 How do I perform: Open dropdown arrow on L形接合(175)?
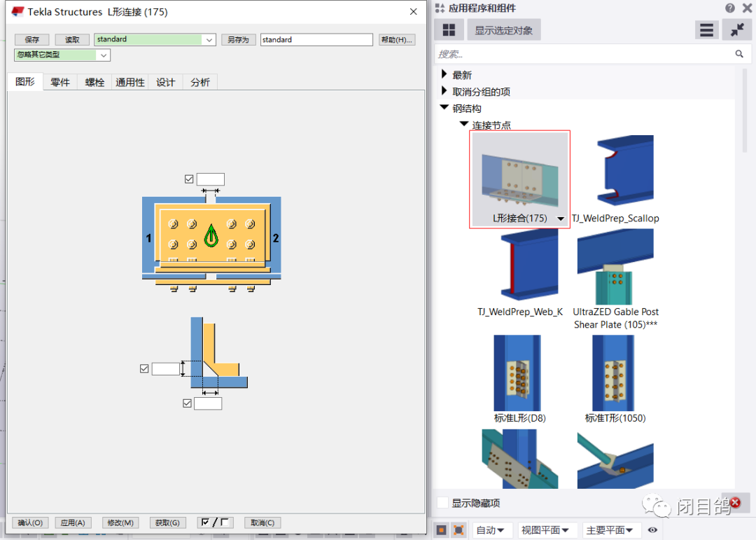[x=561, y=219]
